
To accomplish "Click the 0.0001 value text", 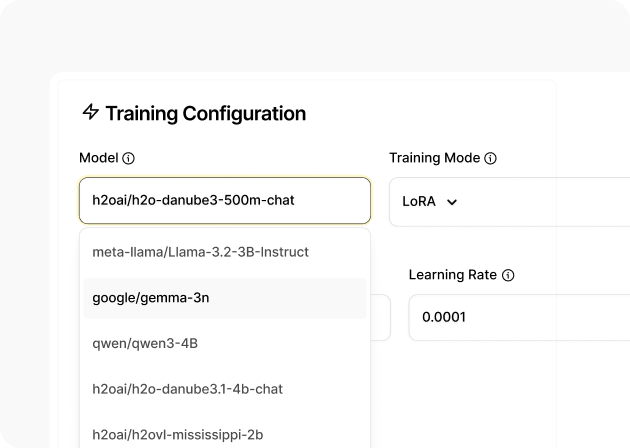I will 444,317.
